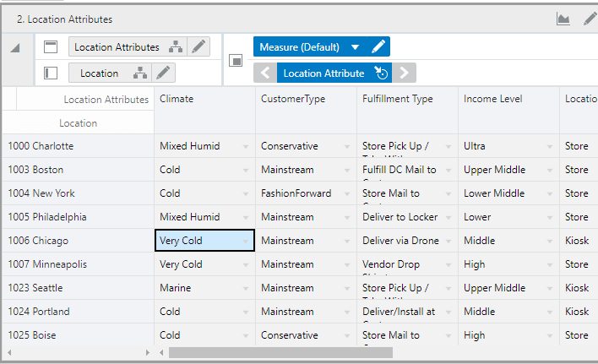Click row header scroll right arrow
598x364 pixels.
148,352
